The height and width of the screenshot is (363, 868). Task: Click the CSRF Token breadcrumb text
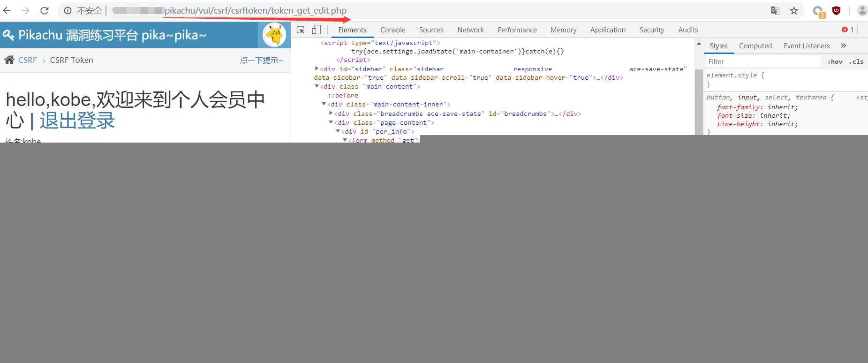(x=72, y=60)
